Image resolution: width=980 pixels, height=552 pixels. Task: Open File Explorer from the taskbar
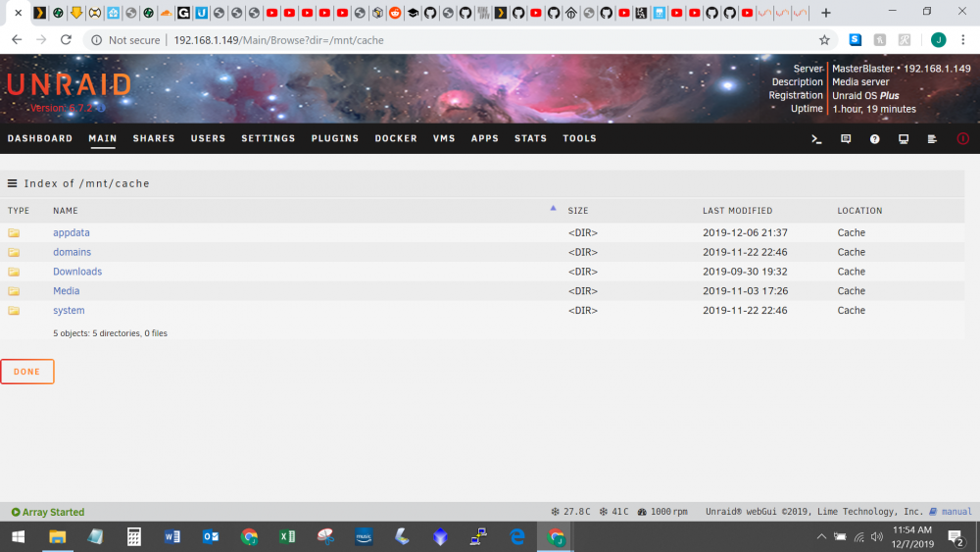point(58,536)
